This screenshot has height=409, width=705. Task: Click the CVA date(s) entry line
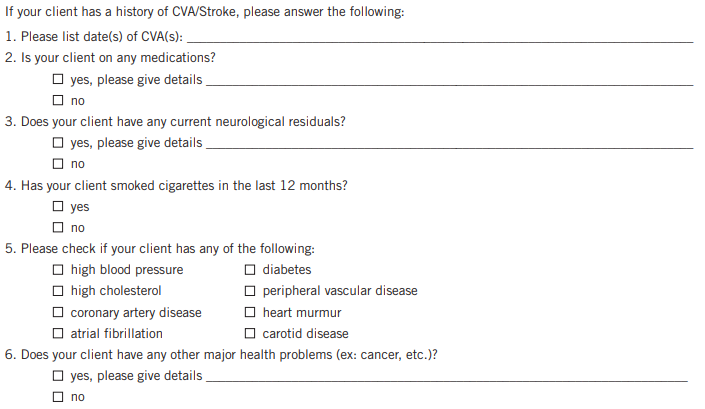coord(440,37)
